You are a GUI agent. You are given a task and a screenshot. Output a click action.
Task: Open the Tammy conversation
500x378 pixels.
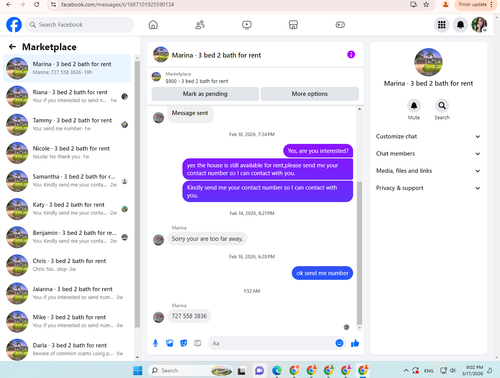(x=67, y=124)
